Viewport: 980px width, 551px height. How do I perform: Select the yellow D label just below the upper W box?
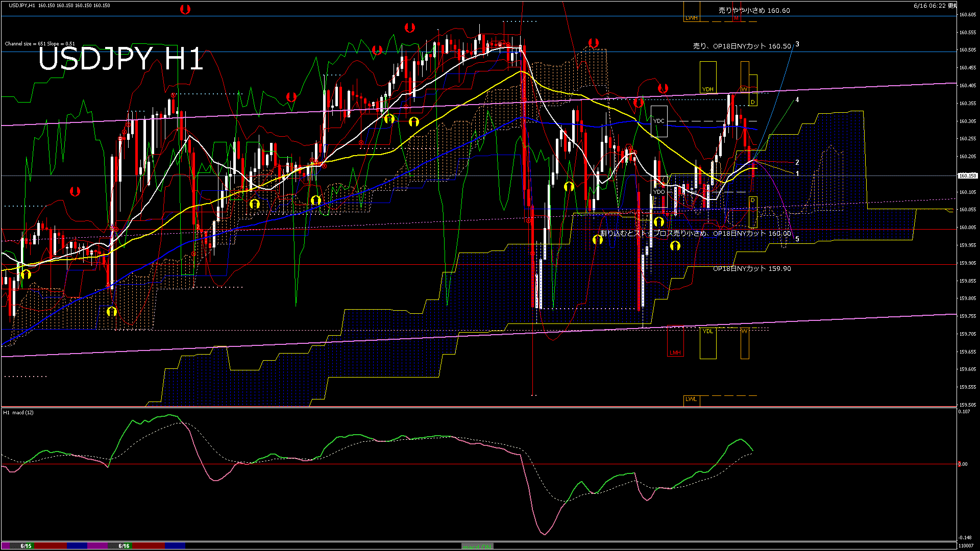click(x=753, y=102)
